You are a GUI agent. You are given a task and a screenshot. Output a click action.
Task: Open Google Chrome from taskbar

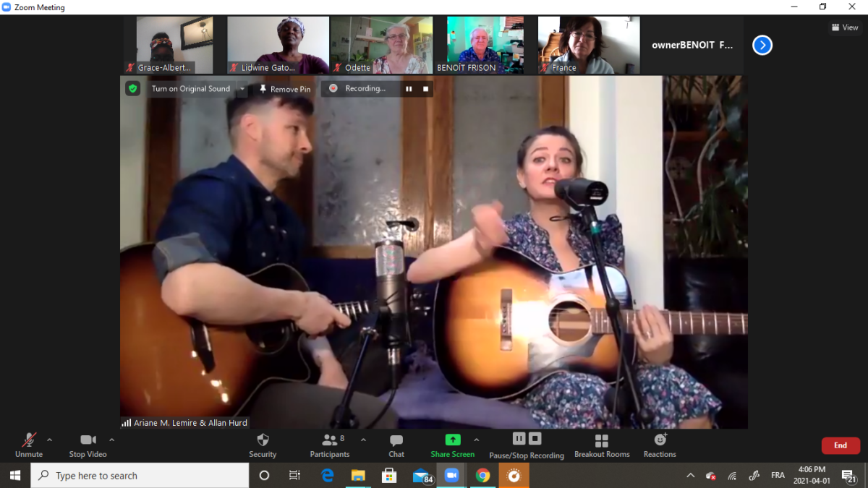[483, 476]
